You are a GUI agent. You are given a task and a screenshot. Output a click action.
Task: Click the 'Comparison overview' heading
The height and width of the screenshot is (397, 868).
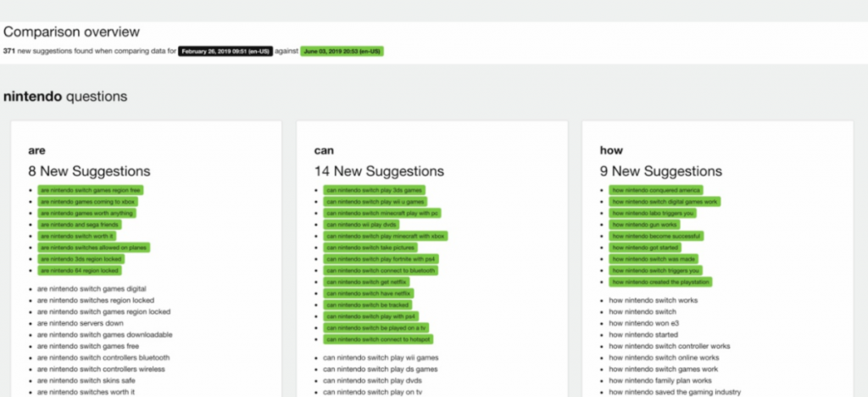pos(71,32)
